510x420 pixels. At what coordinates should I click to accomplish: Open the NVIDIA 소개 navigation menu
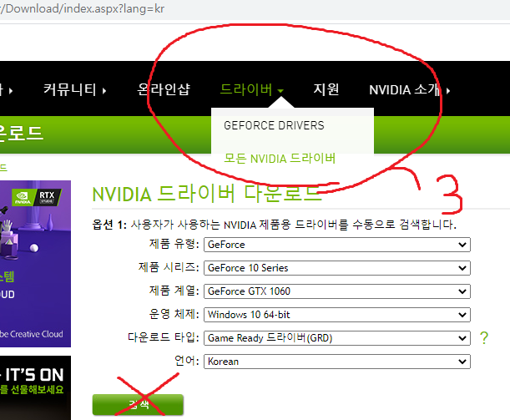[x=405, y=90]
